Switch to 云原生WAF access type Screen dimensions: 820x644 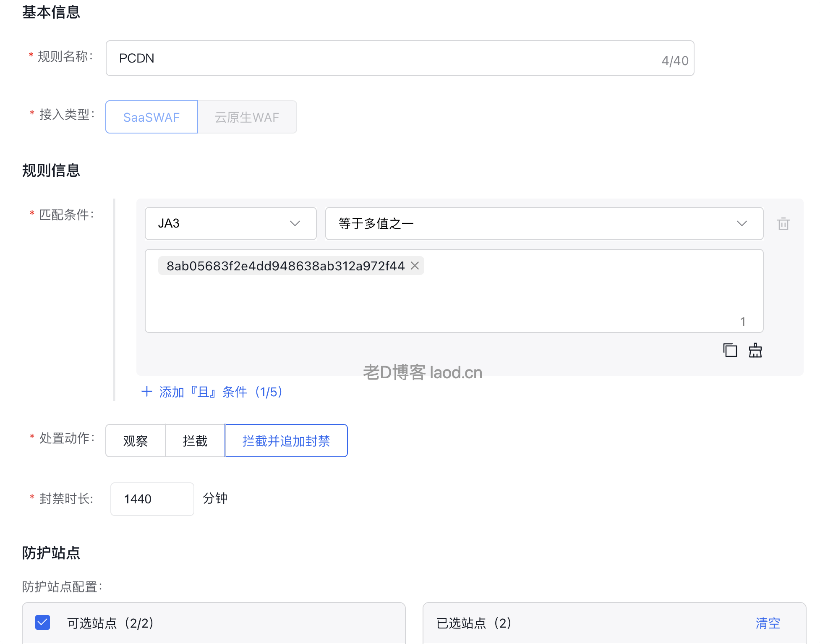[247, 117]
